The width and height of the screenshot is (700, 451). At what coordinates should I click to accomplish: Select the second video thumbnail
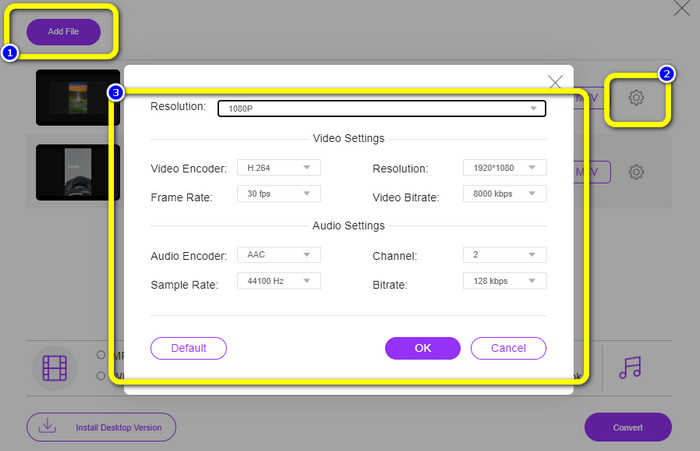(78, 172)
